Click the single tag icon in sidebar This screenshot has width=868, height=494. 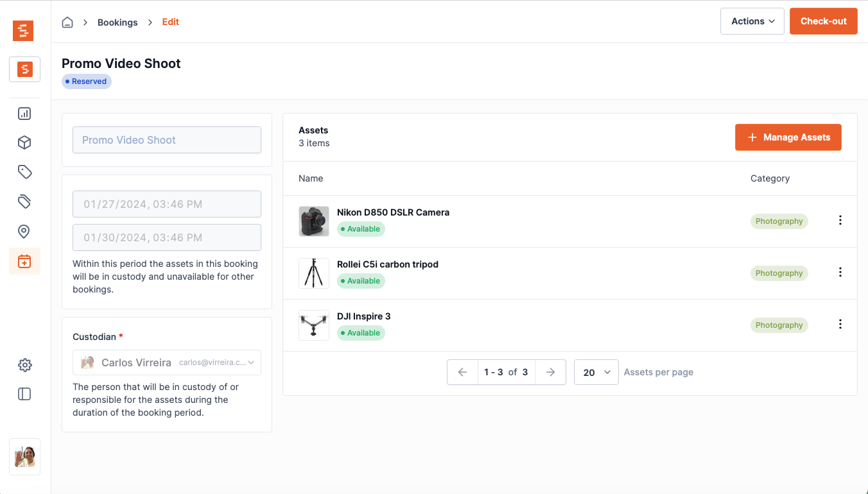(x=24, y=172)
